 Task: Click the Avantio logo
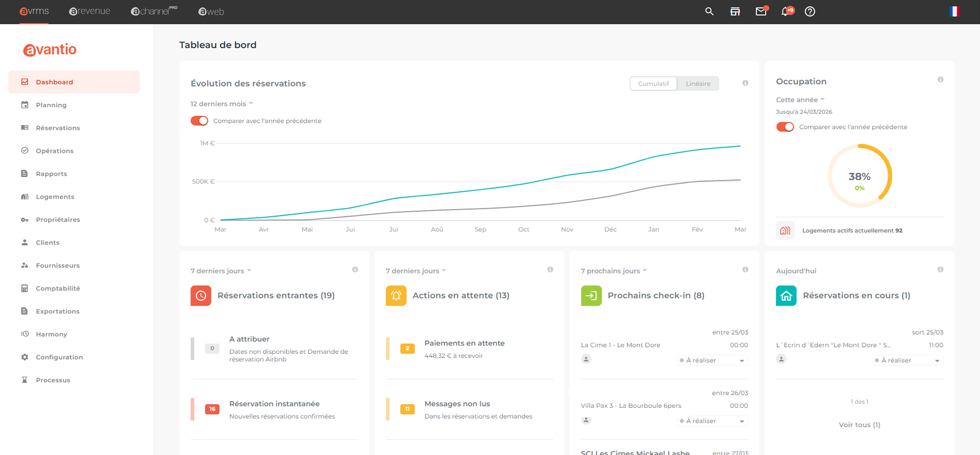[x=50, y=49]
